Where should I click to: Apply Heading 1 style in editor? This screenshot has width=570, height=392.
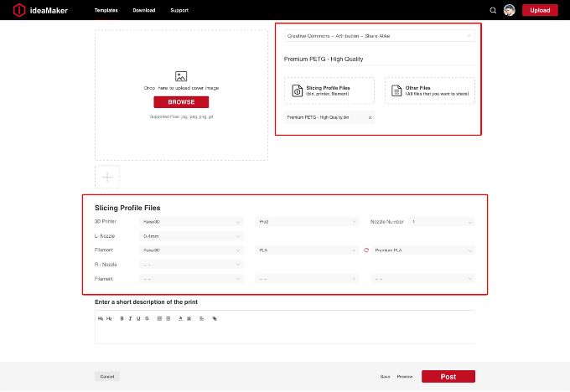[x=101, y=318]
